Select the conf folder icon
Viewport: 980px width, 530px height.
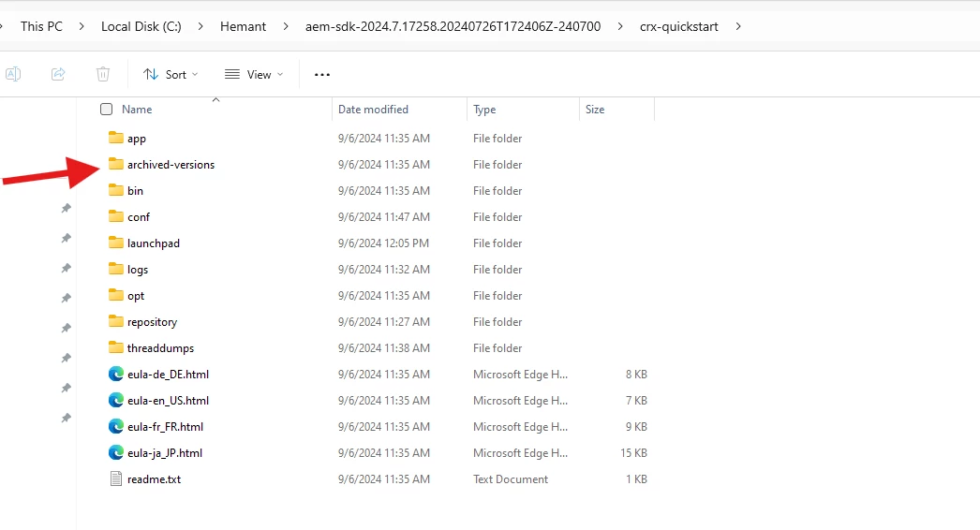115,216
